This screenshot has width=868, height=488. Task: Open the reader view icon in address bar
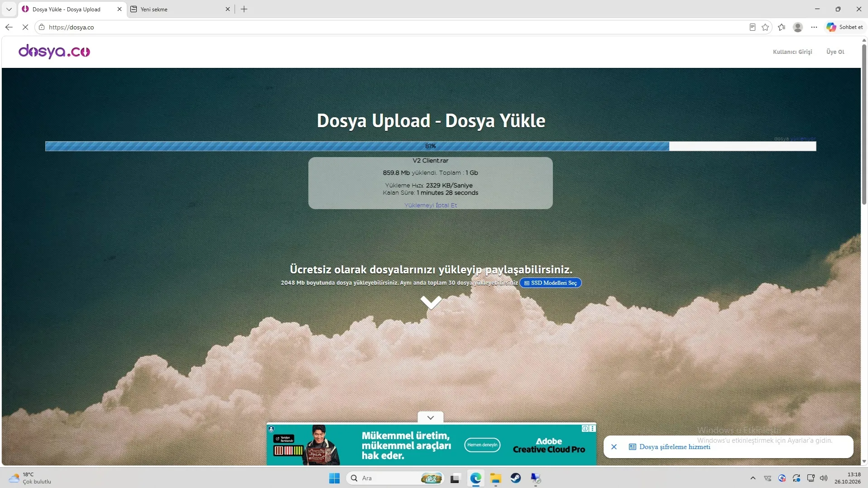point(752,27)
